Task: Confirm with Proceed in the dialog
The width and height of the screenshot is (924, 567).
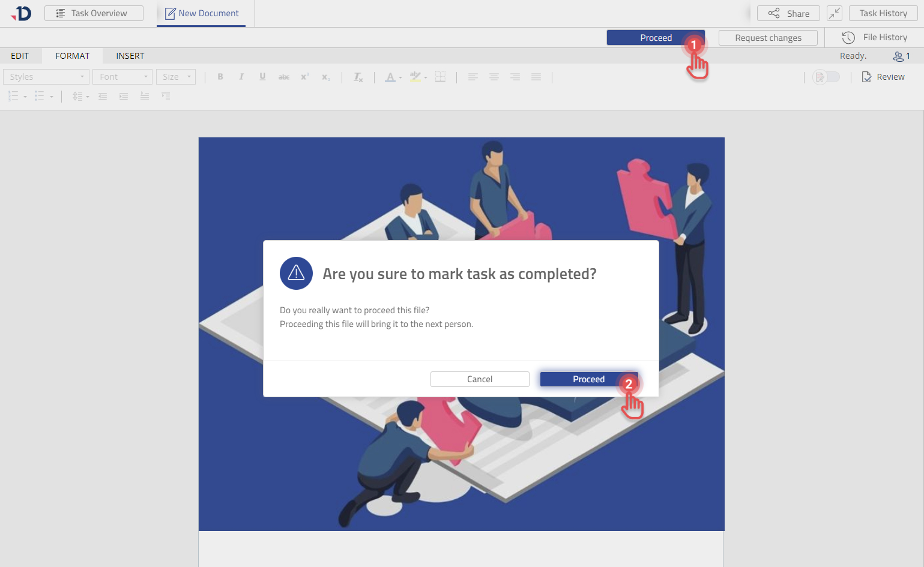Action: [588, 379]
